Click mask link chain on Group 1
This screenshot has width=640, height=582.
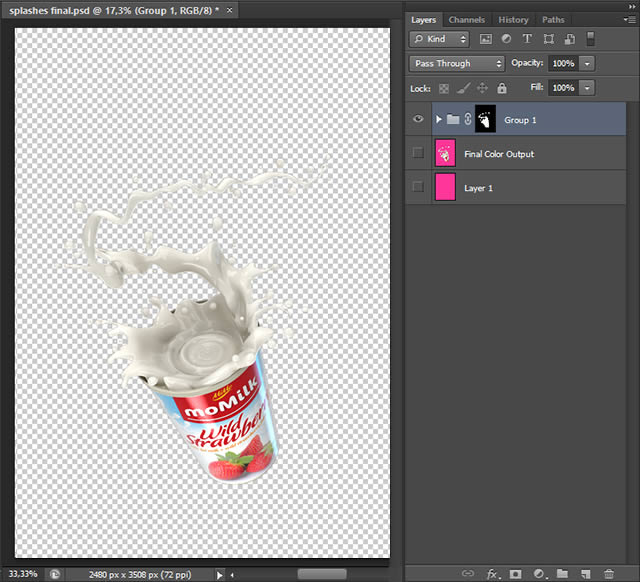[468, 119]
